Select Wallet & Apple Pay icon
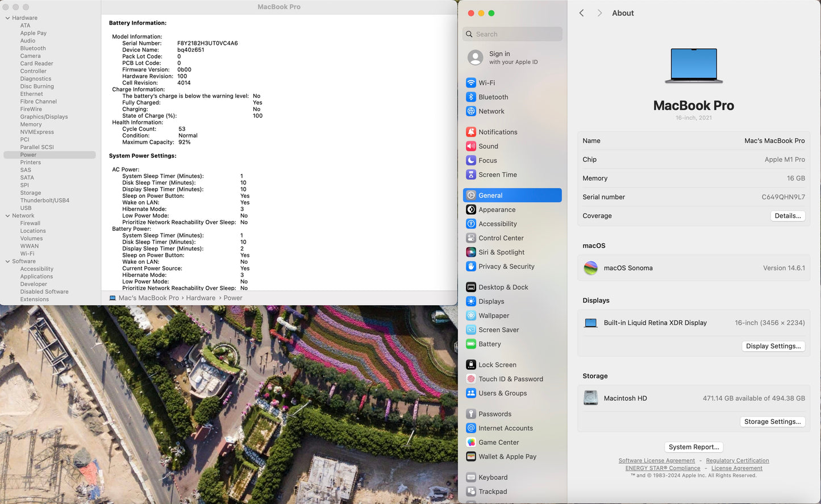This screenshot has width=821, height=504. click(471, 456)
